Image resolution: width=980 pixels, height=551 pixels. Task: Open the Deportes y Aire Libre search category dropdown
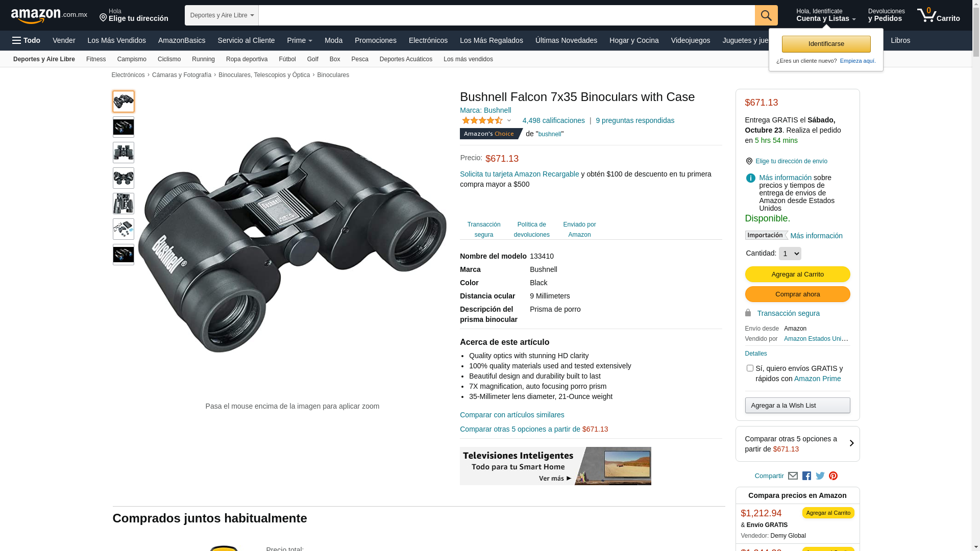[222, 15]
